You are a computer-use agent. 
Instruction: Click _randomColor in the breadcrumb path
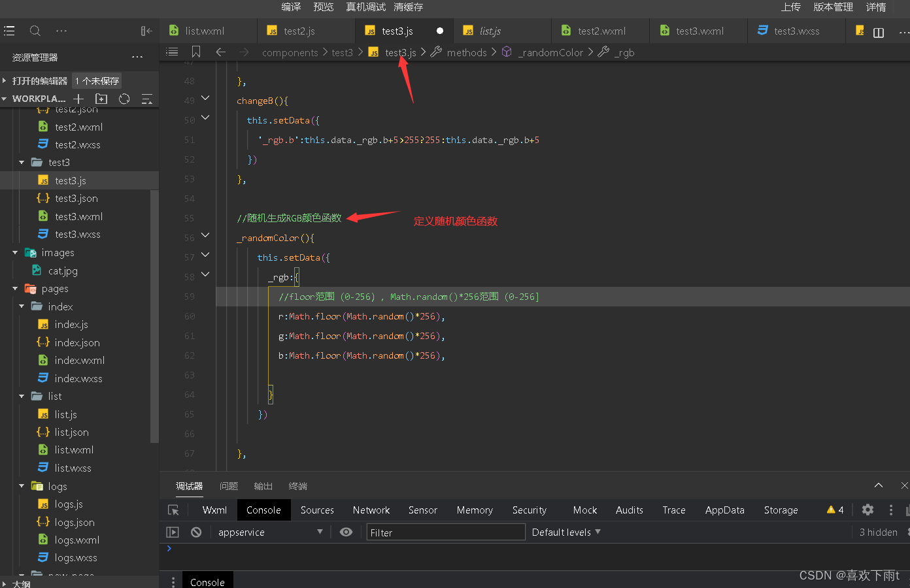[550, 52]
